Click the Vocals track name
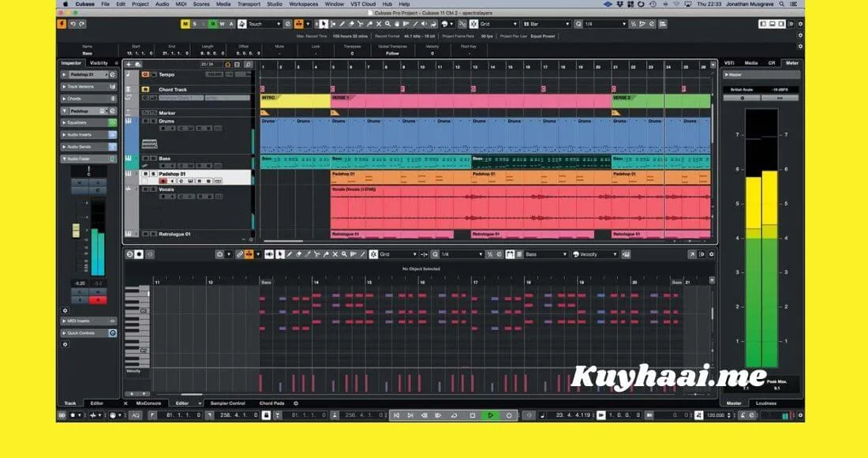Image resolution: width=868 pixels, height=458 pixels. point(166,190)
